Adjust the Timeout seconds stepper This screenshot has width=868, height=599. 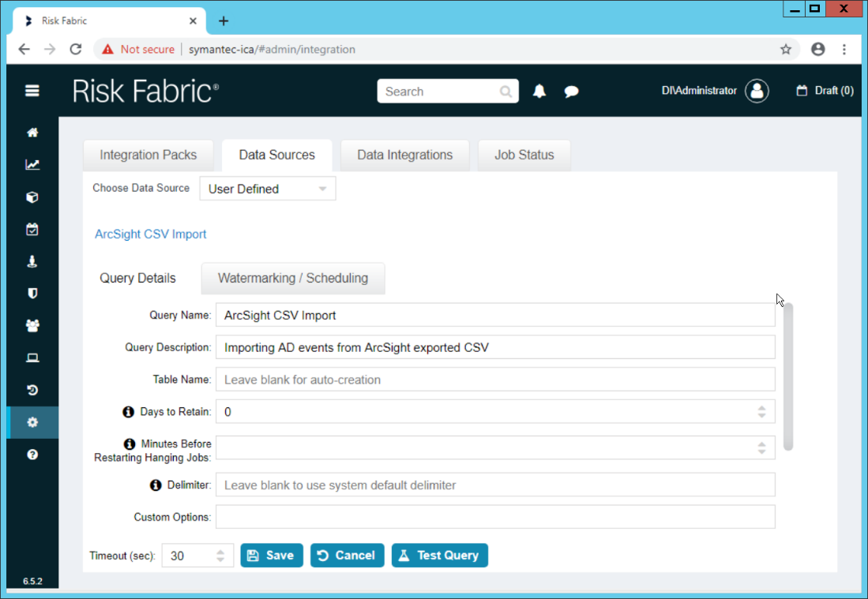(220, 556)
